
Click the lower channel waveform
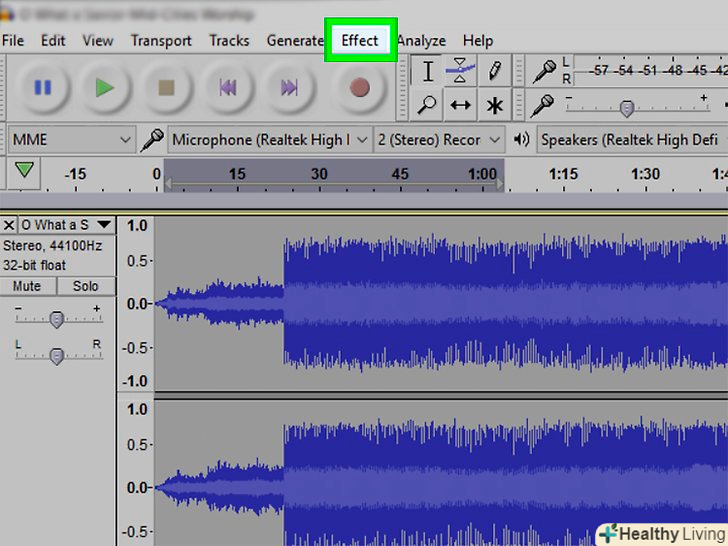(x=441, y=473)
